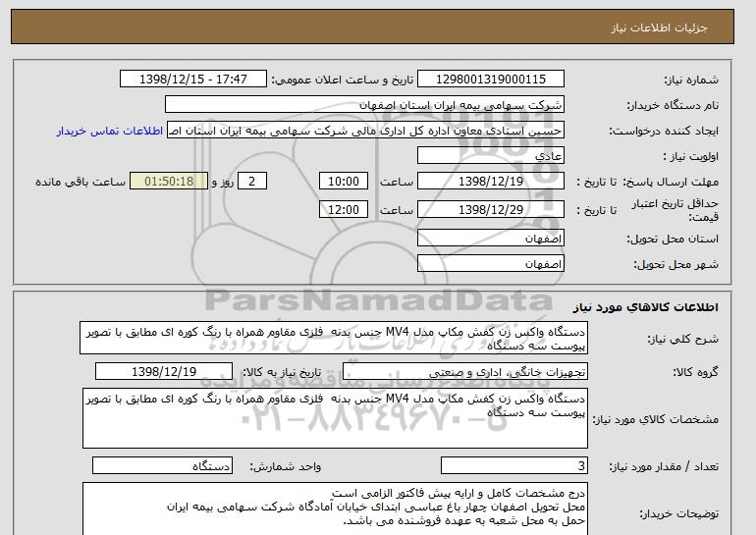The height and width of the screenshot is (535, 756).
Task: Select the need number field 1298001319000115
Action: (491, 80)
